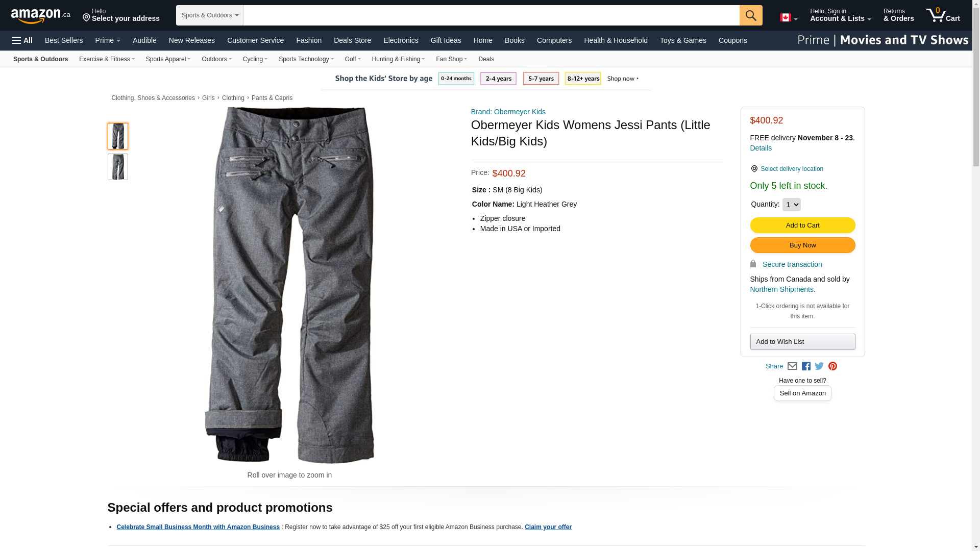
Task: Open the Electronics menu item
Action: (x=401, y=40)
